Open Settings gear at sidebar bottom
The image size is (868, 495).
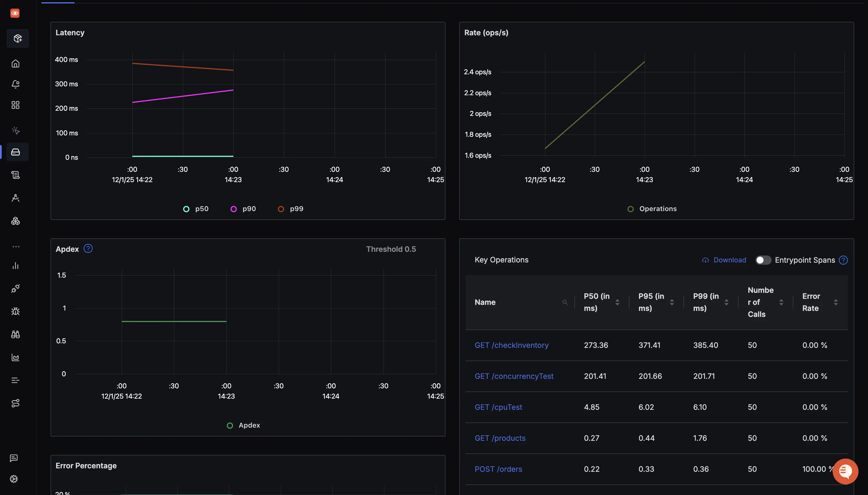13,478
